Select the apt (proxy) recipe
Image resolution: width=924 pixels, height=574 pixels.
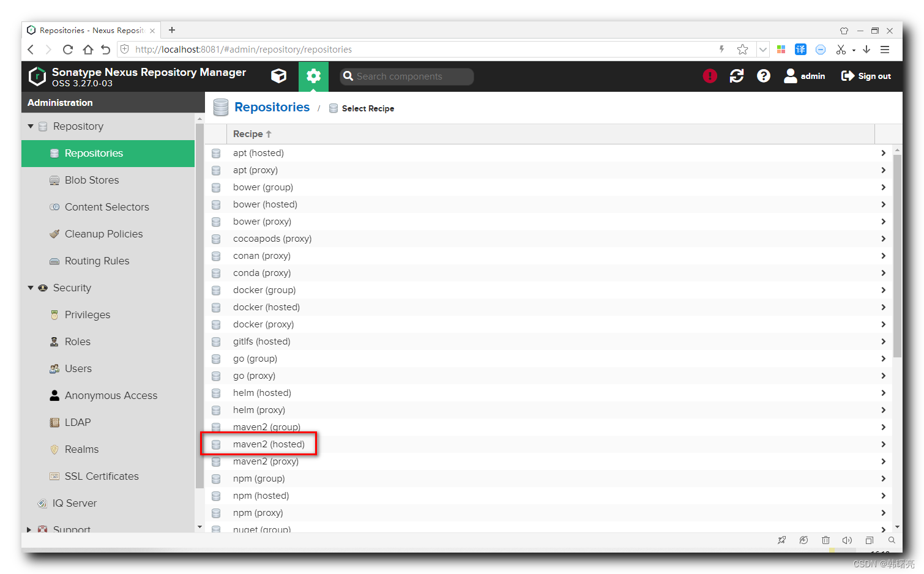(549, 170)
